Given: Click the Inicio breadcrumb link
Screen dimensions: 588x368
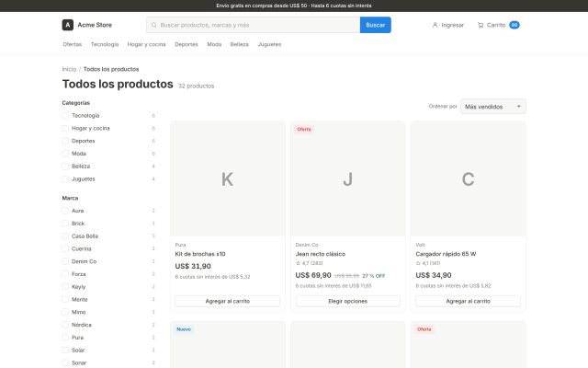Looking at the screenshot, I should 70,69.
